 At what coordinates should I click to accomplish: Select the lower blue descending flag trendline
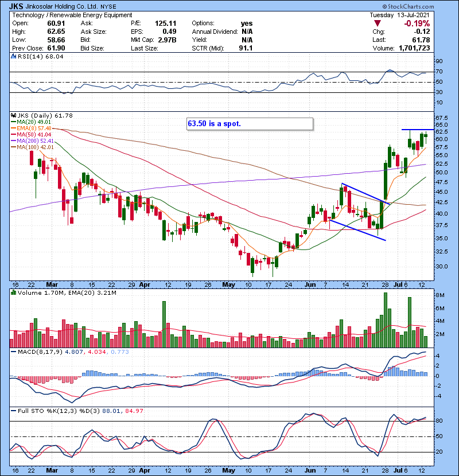(x=357, y=231)
